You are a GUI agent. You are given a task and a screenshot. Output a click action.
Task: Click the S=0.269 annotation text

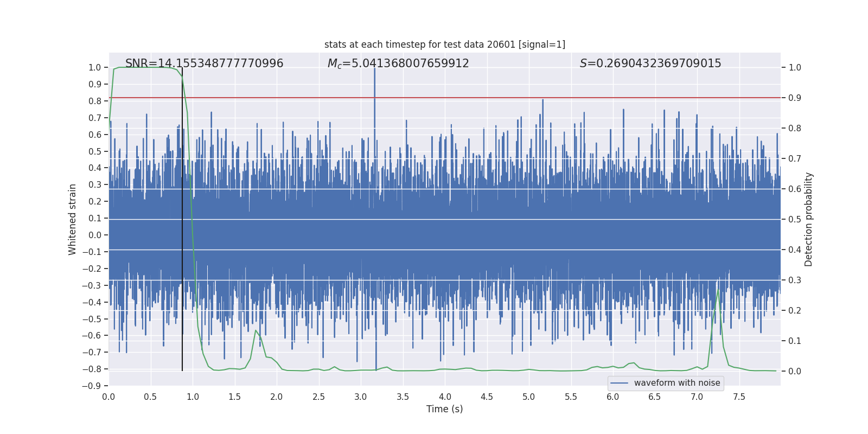(x=650, y=63)
